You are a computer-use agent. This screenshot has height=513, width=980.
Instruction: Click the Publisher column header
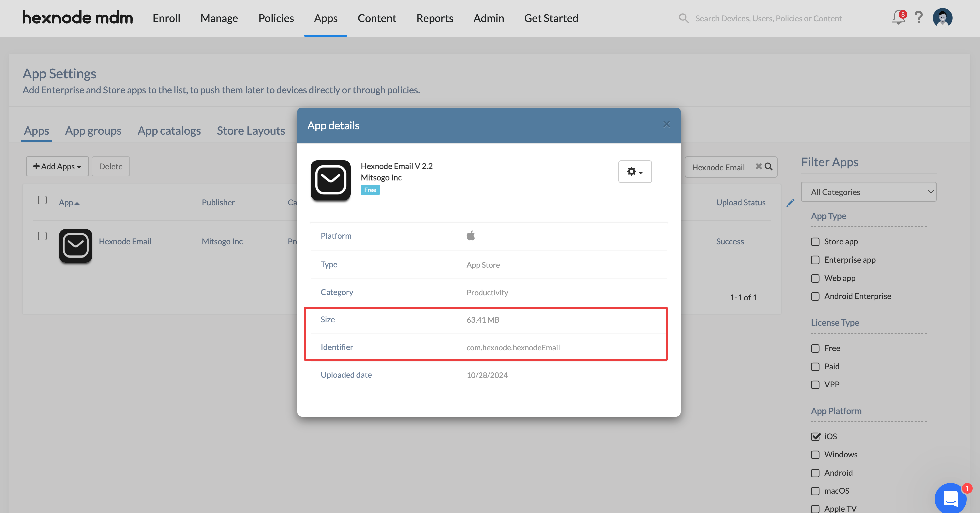(218, 203)
